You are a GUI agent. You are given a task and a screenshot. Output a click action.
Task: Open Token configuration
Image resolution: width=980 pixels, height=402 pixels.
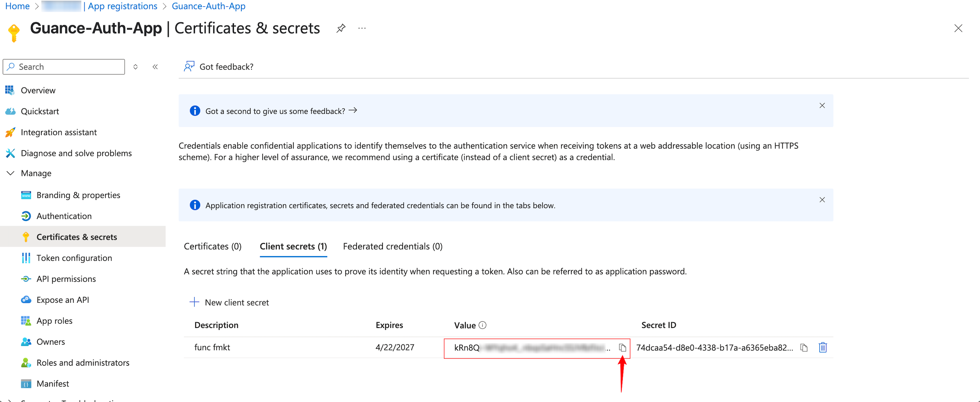(74, 258)
